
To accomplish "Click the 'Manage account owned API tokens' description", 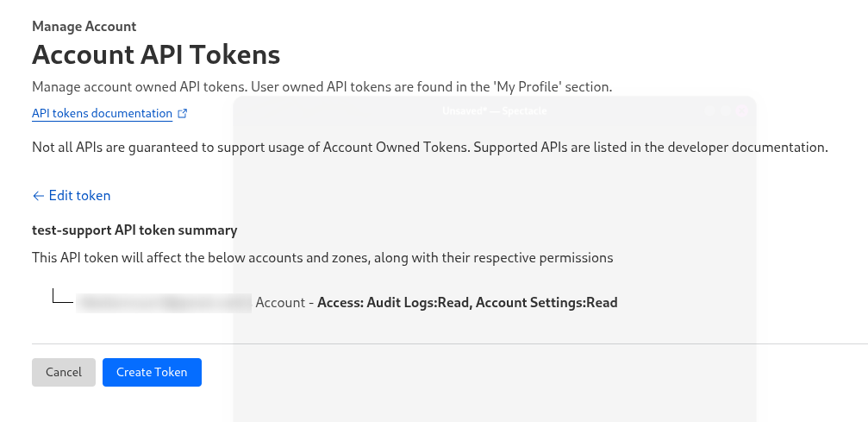I will [x=322, y=86].
